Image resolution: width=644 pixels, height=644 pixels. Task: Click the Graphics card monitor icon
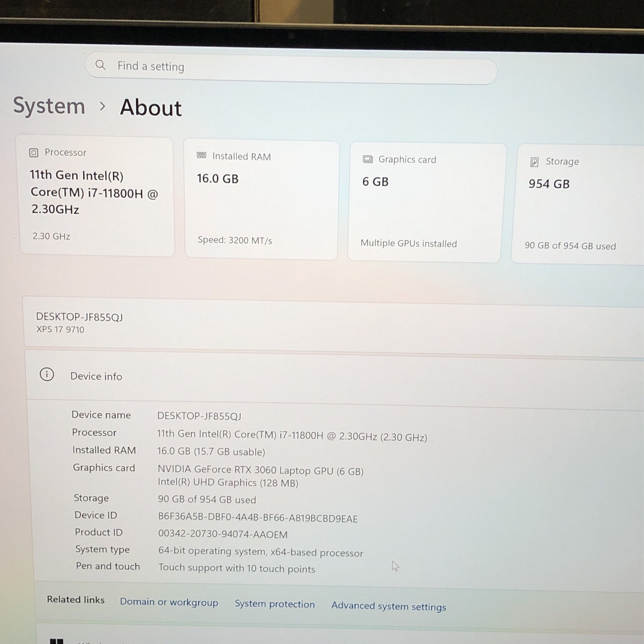tap(367, 159)
